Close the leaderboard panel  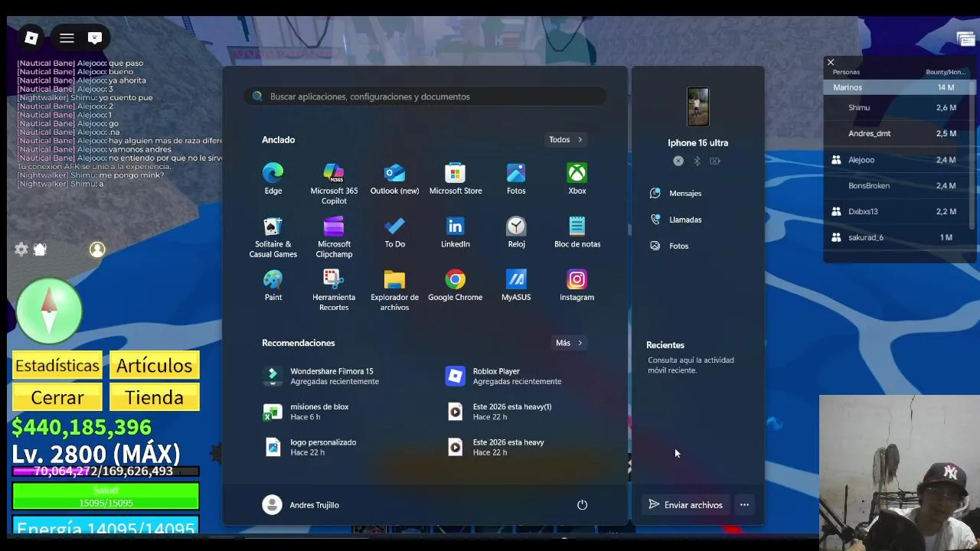click(x=831, y=62)
